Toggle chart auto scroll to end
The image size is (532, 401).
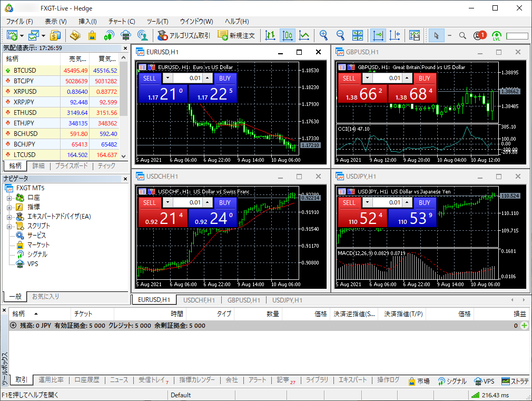[x=378, y=35]
